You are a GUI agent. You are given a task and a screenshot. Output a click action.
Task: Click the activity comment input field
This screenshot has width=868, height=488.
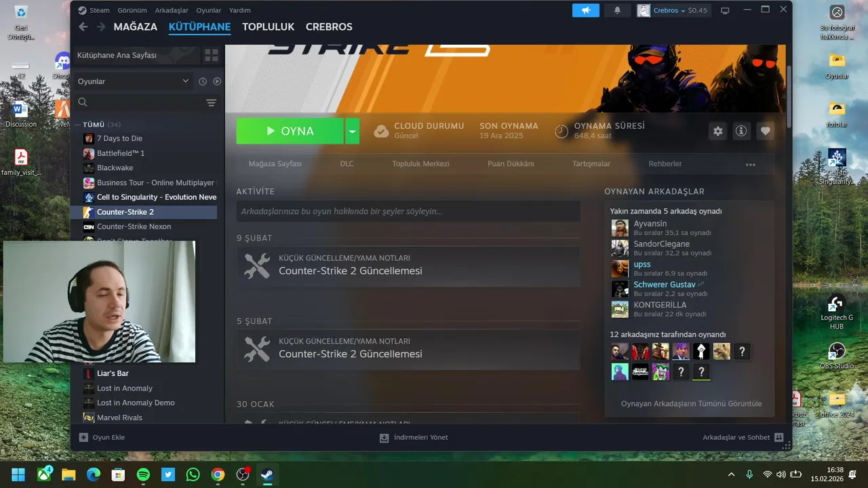[x=408, y=211]
